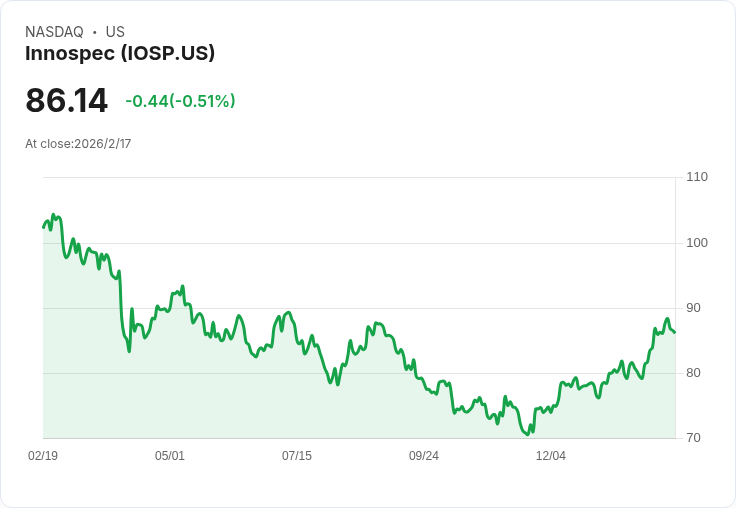Select the latest endpoint of the price line
Image resolution: width=736 pixels, height=508 pixels.
675,332
